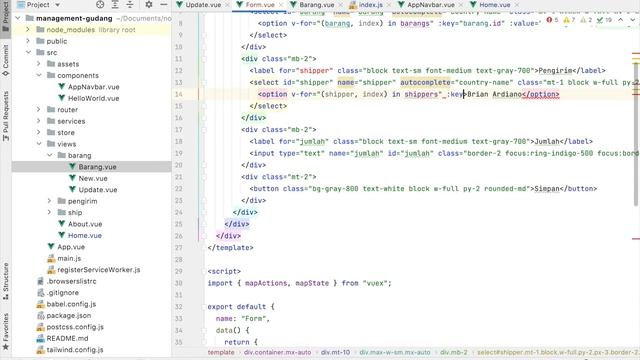Open main.js in the project tree

pyautogui.click(x=69, y=258)
